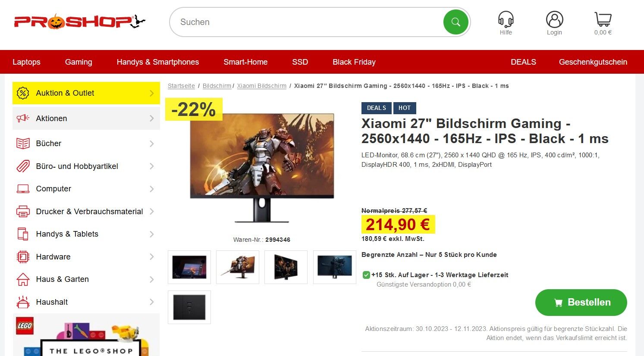Open Black Friday in the navigation bar
Viewport: 644px width, 356px height.
tap(354, 62)
